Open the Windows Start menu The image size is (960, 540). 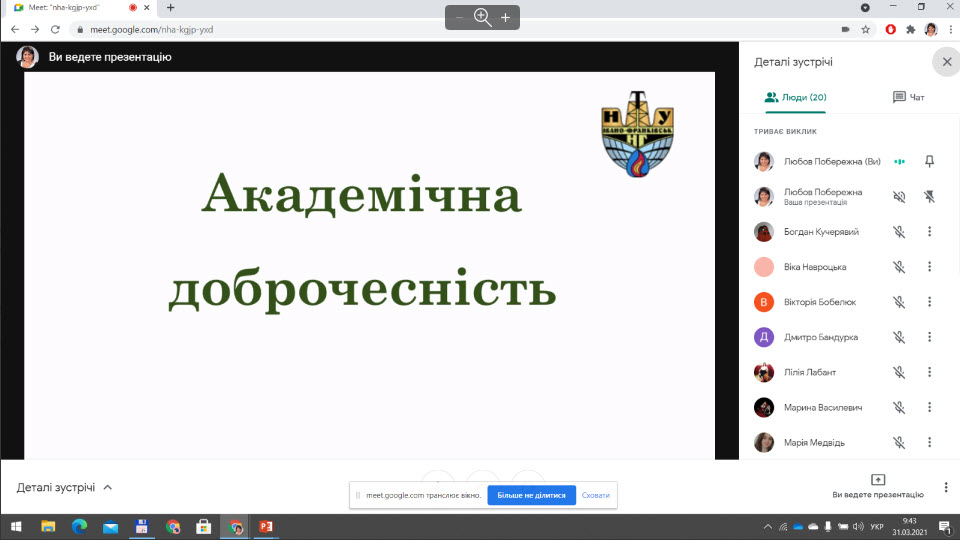(17, 527)
